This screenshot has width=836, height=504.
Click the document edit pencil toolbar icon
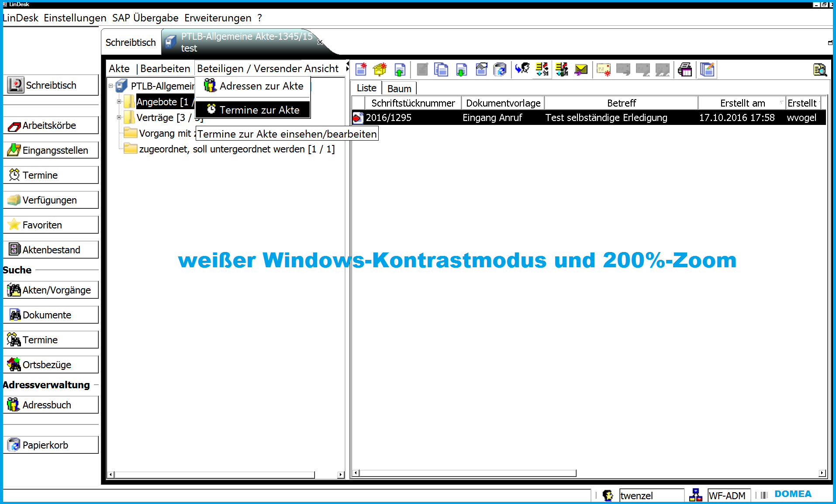click(707, 69)
